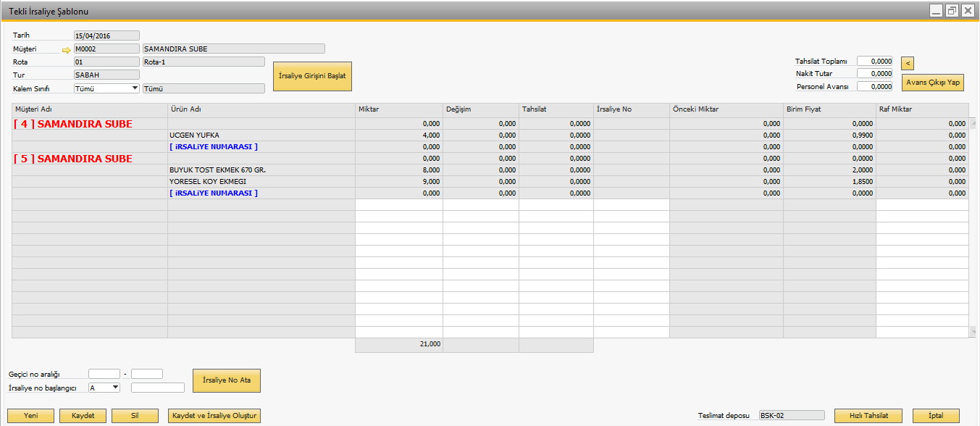Open the Kalem Sınıfı dropdown
Viewport: 980px width, 426px height.
tap(134, 88)
